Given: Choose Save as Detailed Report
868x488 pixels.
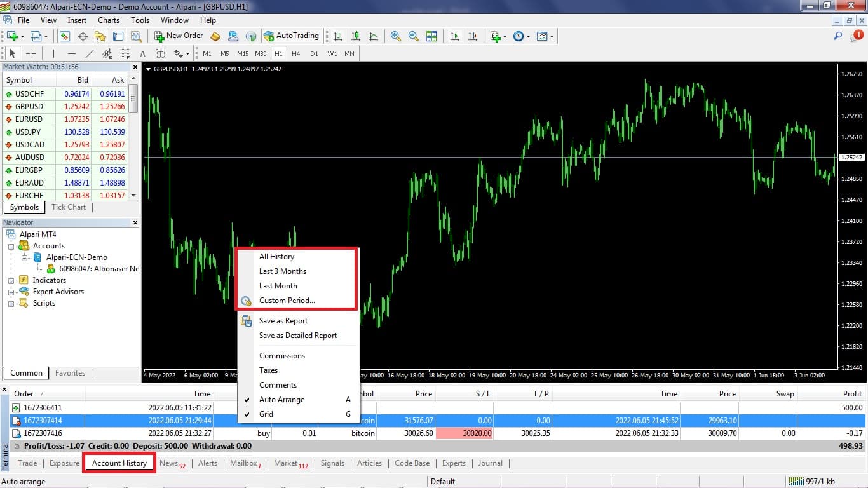Looking at the screenshot, I should [x=297, y=335].
